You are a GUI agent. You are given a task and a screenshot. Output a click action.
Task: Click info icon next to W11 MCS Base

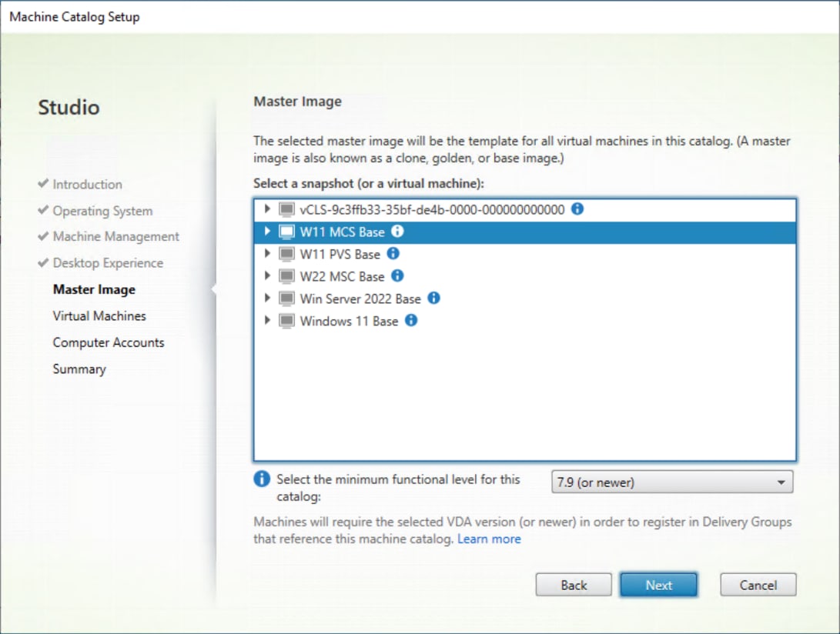pyautogui.click(x=397, y=232)
